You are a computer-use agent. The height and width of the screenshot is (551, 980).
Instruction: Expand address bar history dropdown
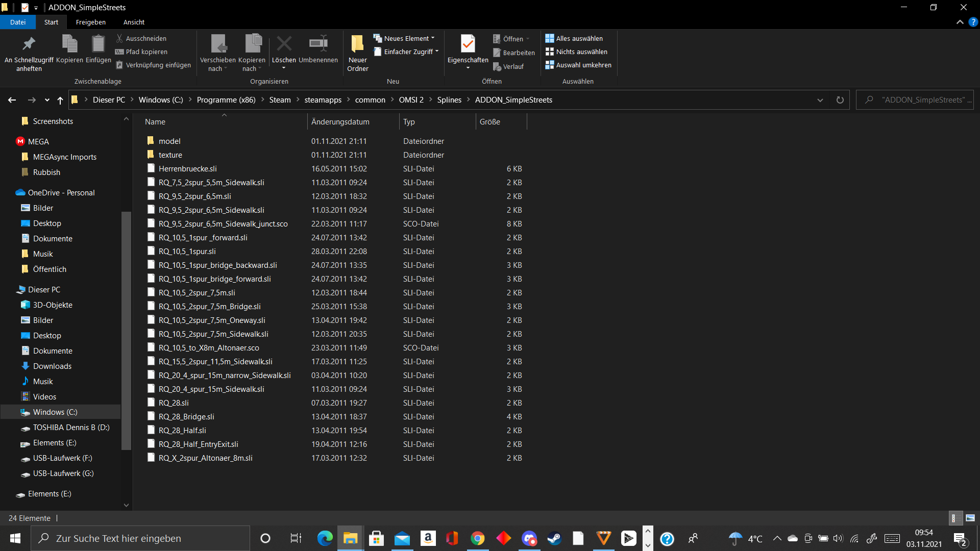coord(820,100)
